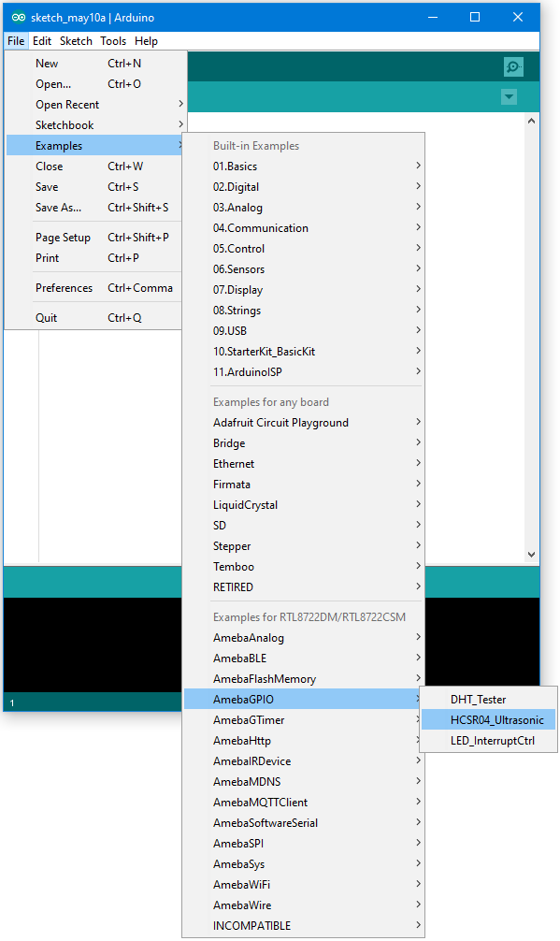Open Stepper examples submenu
The width and height of the screenshot is (560, 941).
click(304, 546)
